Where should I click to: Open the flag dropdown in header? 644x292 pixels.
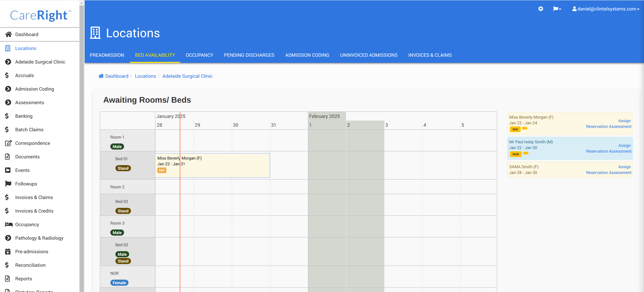point(557,9)
